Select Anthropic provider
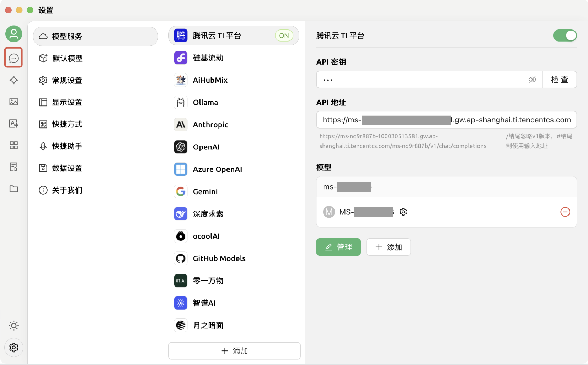Image resolution: width=588 pixels, height=365 pixels. (x=234, y=125)
